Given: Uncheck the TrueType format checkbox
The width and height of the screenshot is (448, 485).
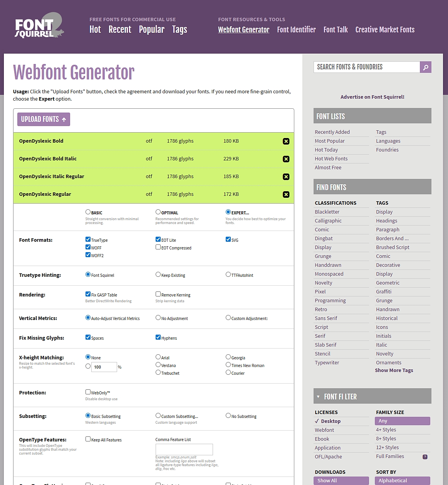Looking at the screenshot, I should 88,239.
